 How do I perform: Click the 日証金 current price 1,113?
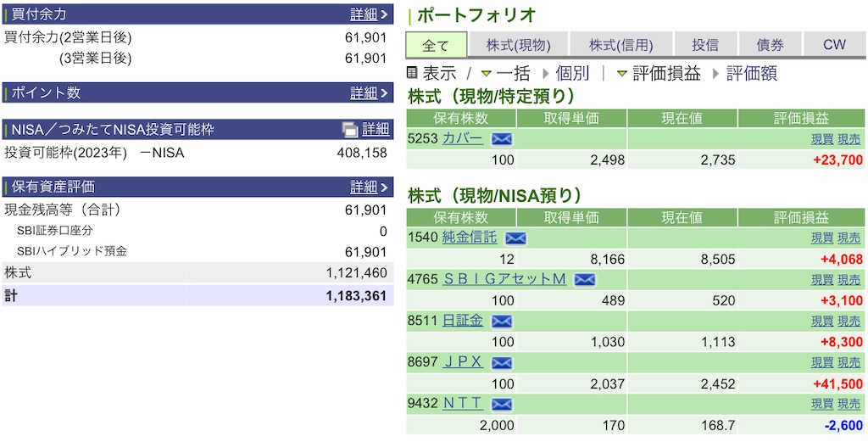point(719,342)
